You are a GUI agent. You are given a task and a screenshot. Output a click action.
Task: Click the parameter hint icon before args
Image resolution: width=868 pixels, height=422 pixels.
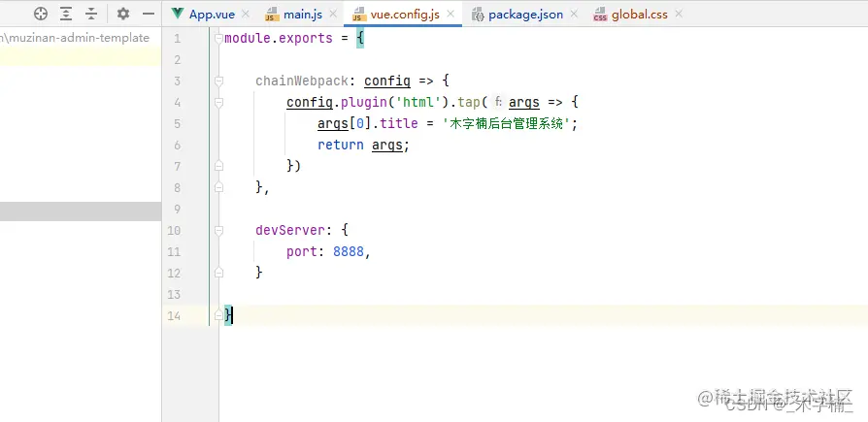[498, 102]
